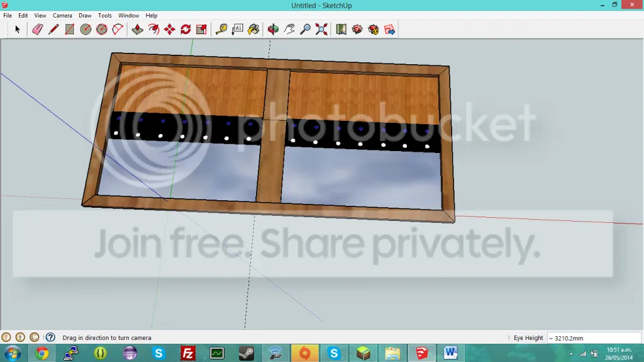This screenshot has width=644, height=362.
Task: Open the Tools menu
Action: pos(105,15)
